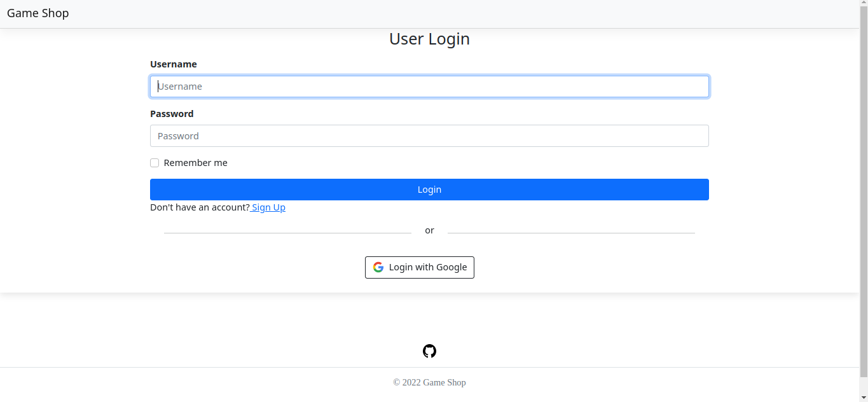Go to Game Shop brand in navbar
Viewport: 868px width, 402px height.
coord(38,13)
